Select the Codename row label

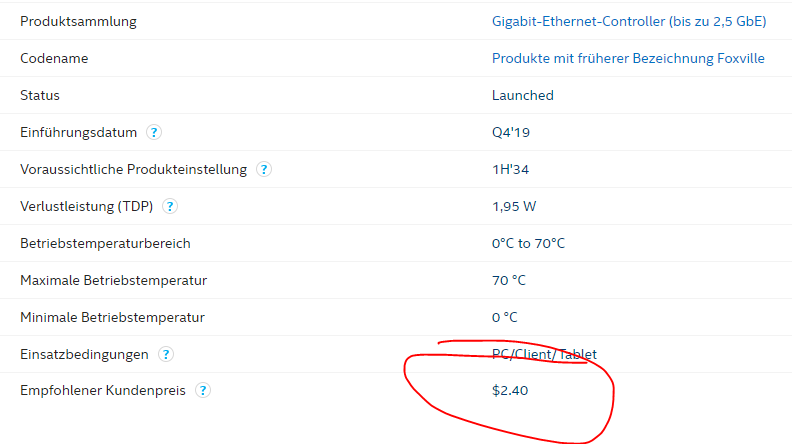pos(54,58)
